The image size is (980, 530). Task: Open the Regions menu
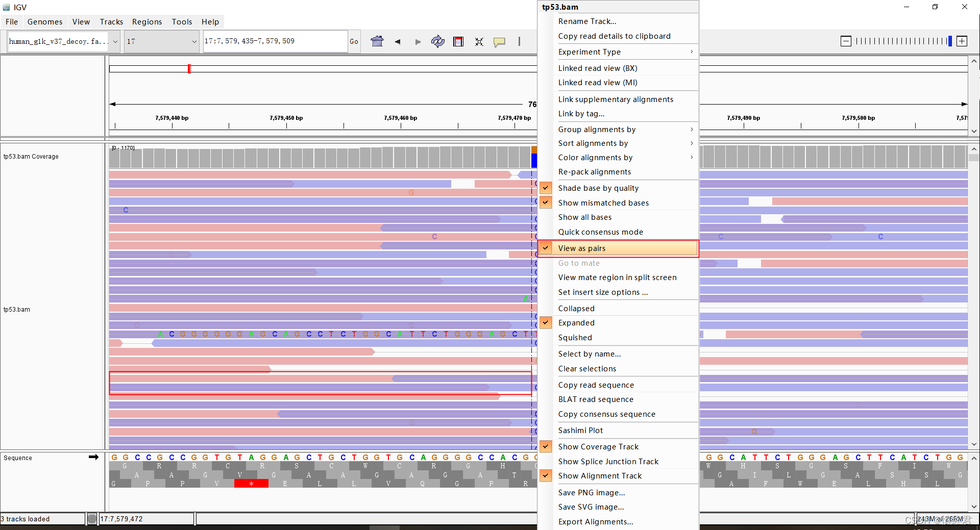(147, 22)
